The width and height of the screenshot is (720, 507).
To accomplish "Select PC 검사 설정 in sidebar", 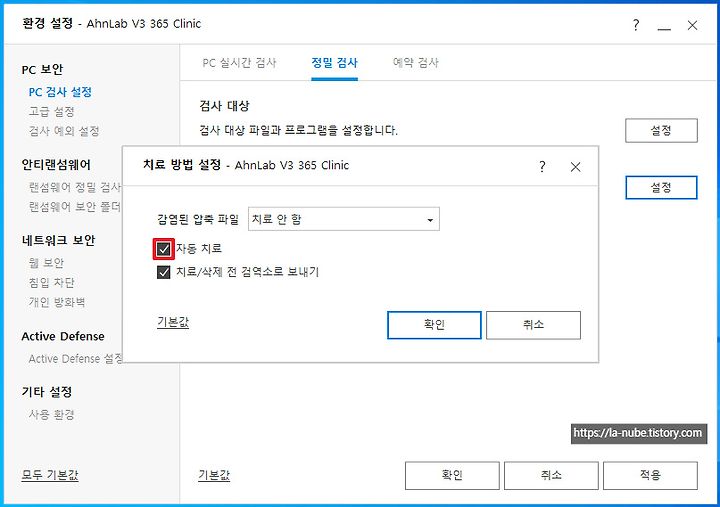I will (x=60, y=92).
